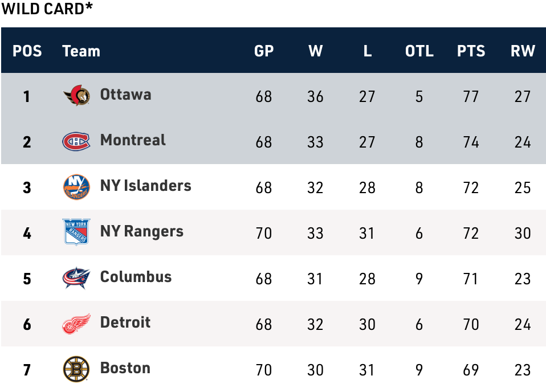Select the Boston Bruins logo
The image size is (546, 392).
(76, 369)
